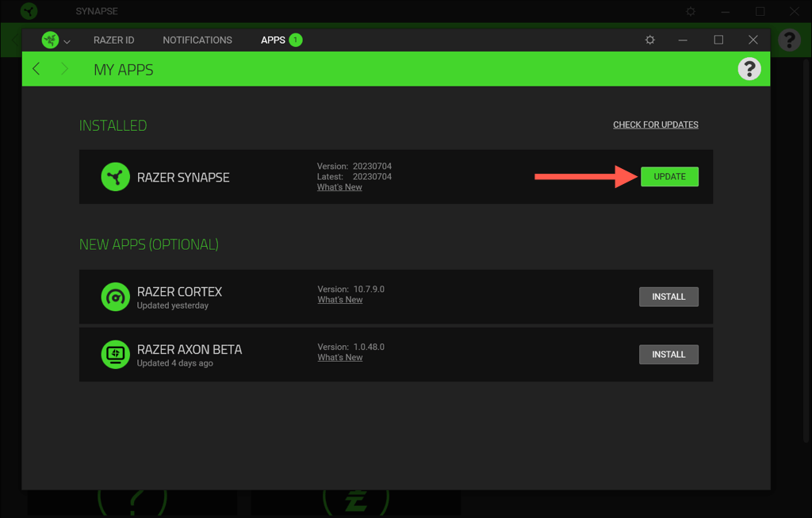Click the Synapse logo in background window

click(x=29, y=11)
